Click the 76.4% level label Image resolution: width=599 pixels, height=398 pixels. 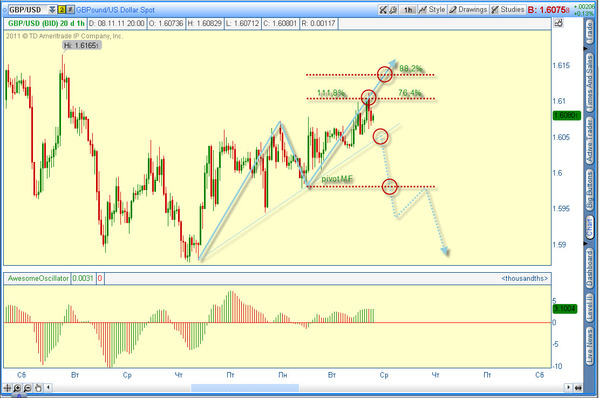tap(410, 93)
